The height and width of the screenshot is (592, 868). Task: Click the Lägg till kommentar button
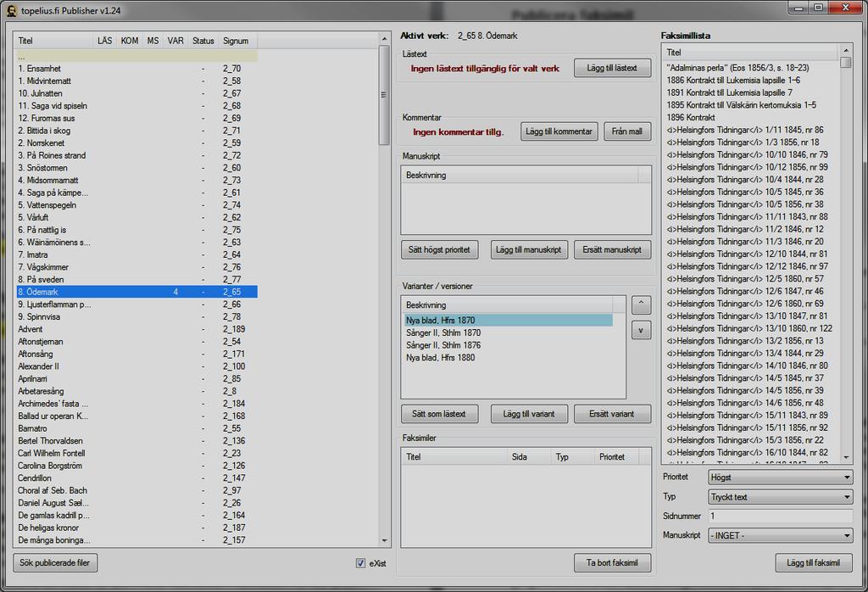559,131
